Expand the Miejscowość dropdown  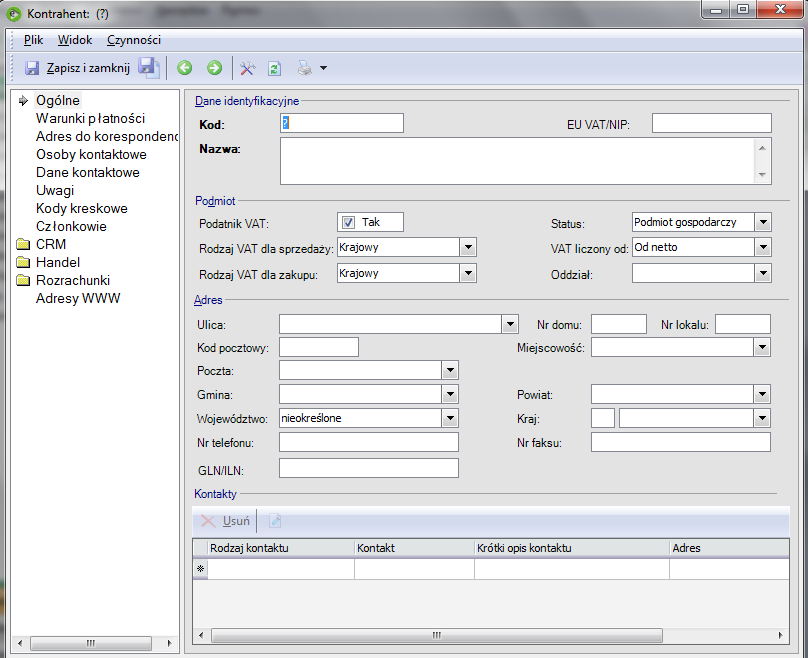pos(762,347)
